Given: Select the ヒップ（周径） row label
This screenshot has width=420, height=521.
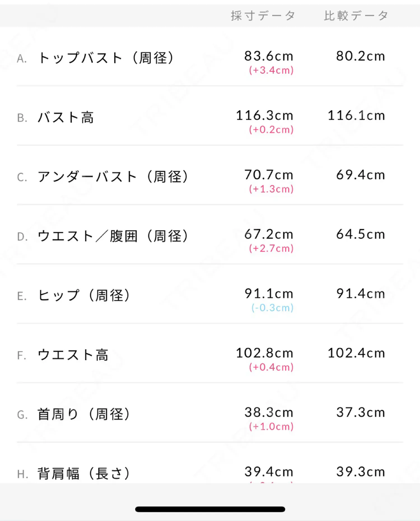Looking at the screenshot, I should pos(84,296).
